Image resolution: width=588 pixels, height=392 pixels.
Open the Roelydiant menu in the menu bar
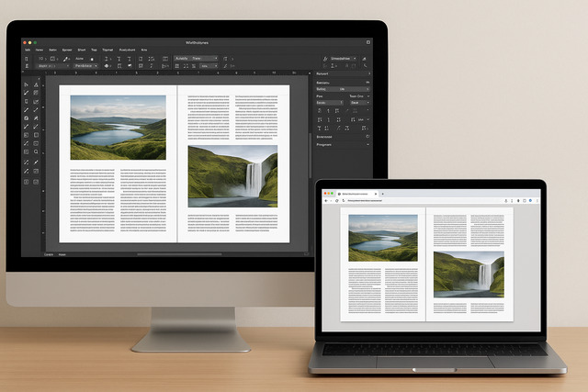click(x=127, y=50)
